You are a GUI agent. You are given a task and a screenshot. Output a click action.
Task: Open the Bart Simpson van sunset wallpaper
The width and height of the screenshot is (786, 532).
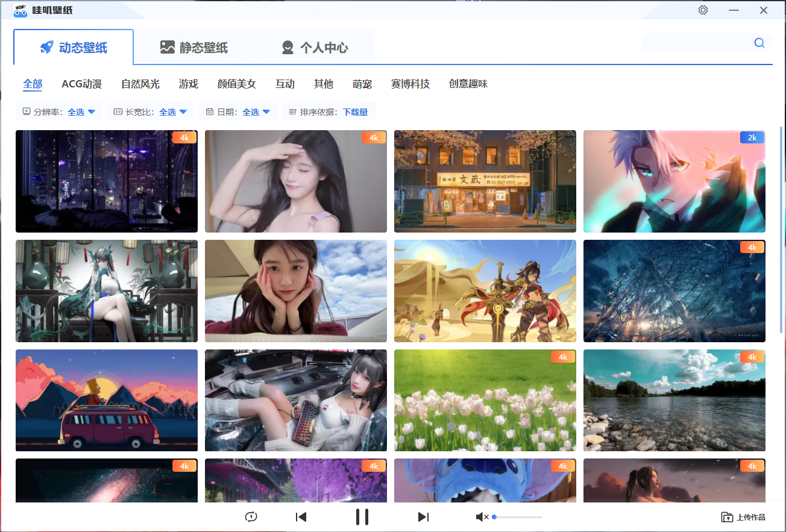click(107, 401)
